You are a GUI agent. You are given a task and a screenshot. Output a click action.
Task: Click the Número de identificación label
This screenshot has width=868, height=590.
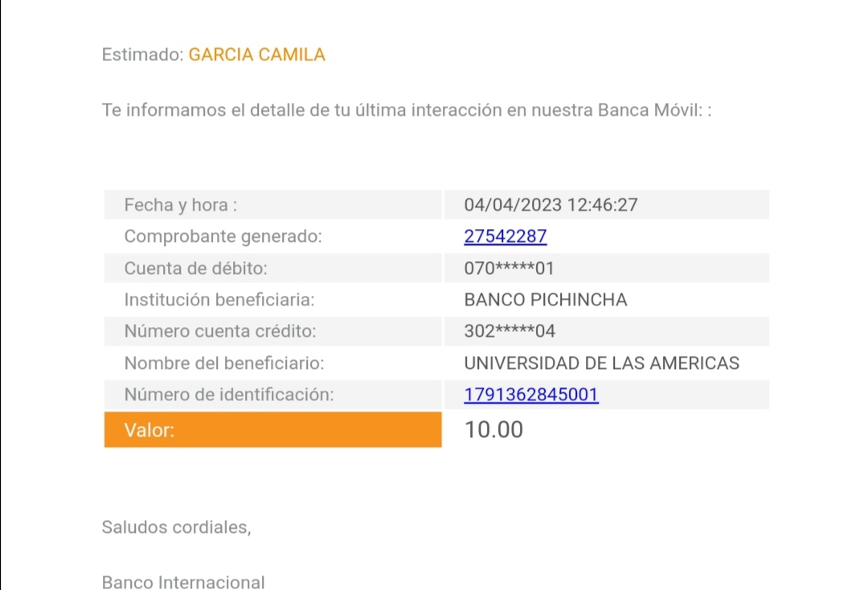tap(228, 395)
